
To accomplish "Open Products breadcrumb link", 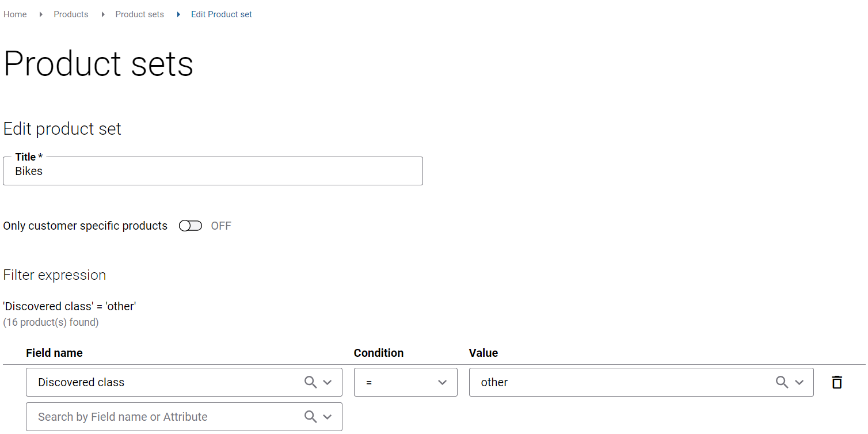I will [x=71, y=14].
